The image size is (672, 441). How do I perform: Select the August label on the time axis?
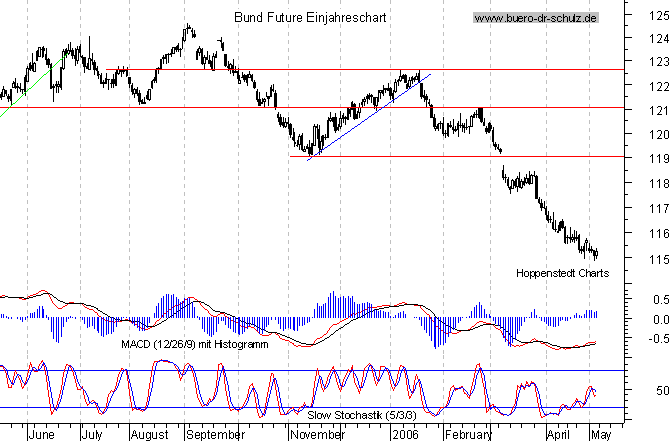click(x=148, y=435)
